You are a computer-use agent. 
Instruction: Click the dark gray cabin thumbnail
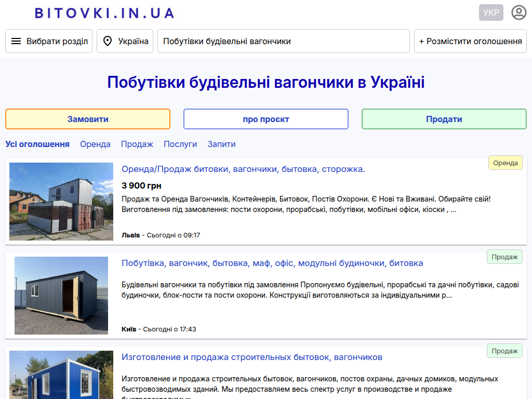(x=61, y=295)
